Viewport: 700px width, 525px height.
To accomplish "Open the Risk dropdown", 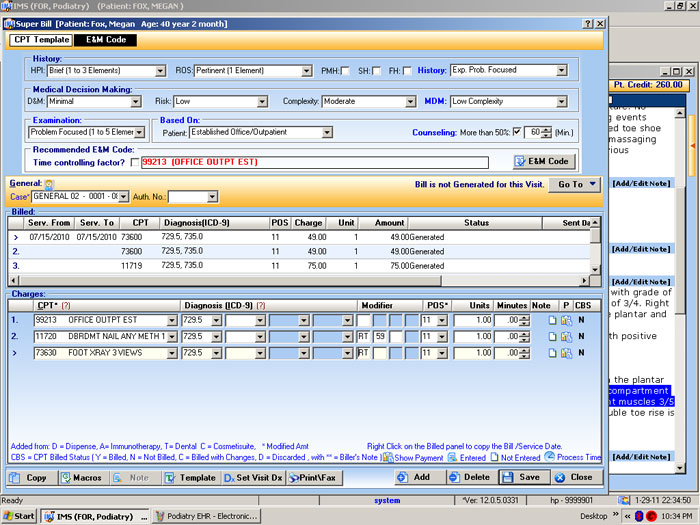I will (262, 102).
